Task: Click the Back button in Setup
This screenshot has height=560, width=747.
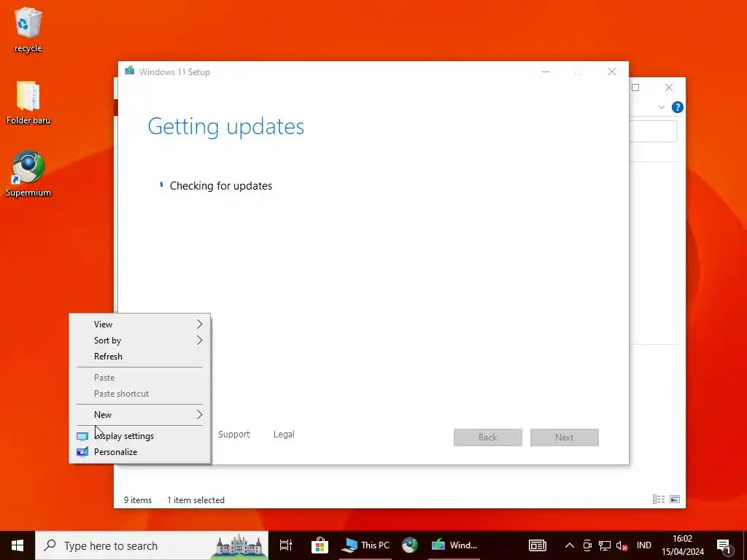Action: 488,437
